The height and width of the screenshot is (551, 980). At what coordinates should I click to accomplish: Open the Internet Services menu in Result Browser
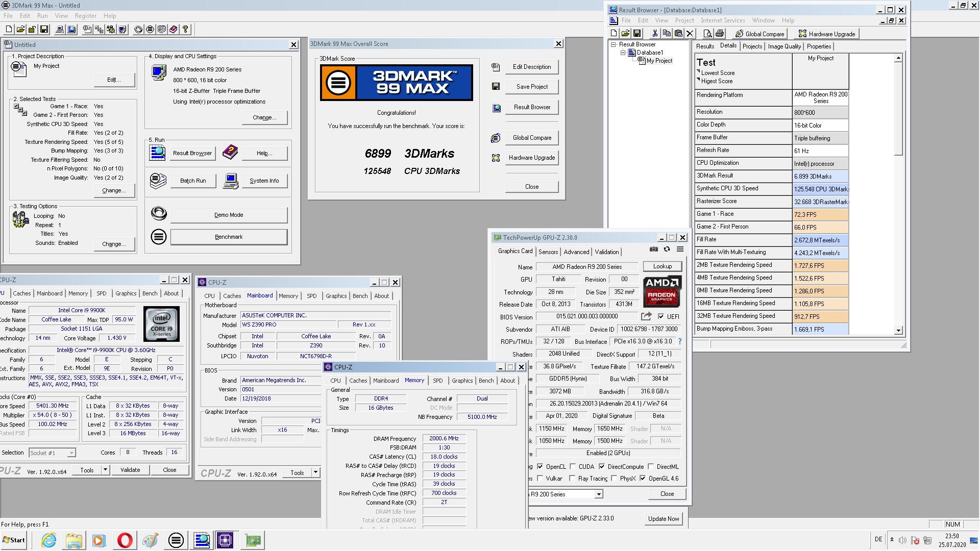pyautogui.click(x=723, y=20)
